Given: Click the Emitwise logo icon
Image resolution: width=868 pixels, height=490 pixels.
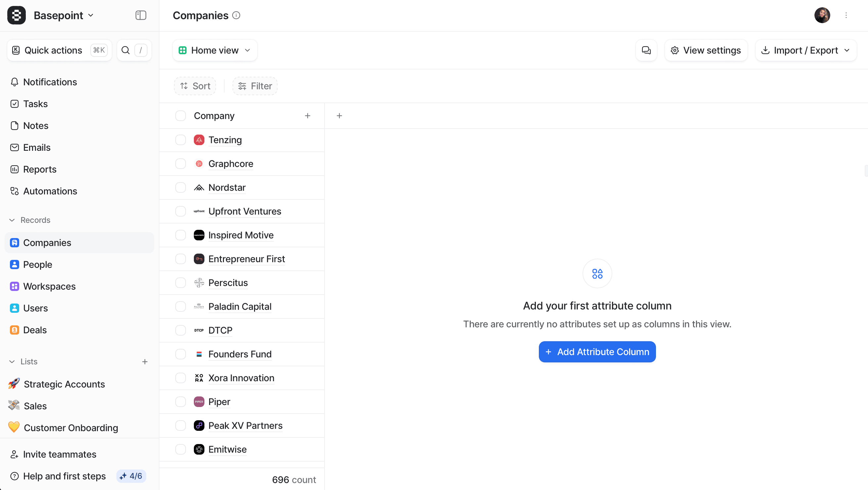Looking at the screenshot, I should [x=199, y=449].
